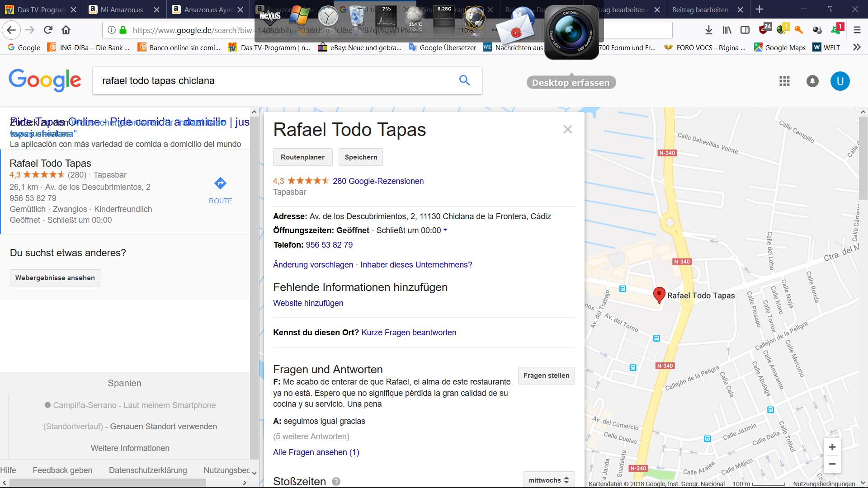
Task: Click the red Rafael Todo Tapas map pin
Action: click(659, 294)
